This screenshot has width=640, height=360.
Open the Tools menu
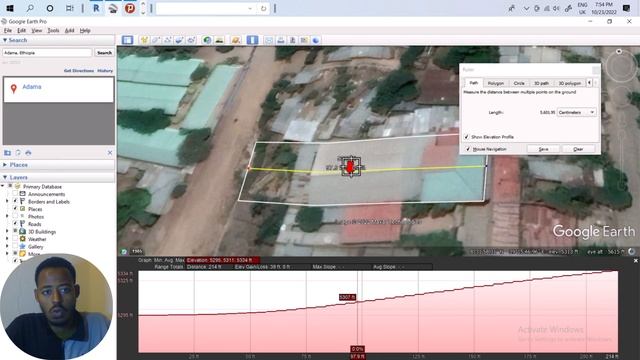(53, 31)
